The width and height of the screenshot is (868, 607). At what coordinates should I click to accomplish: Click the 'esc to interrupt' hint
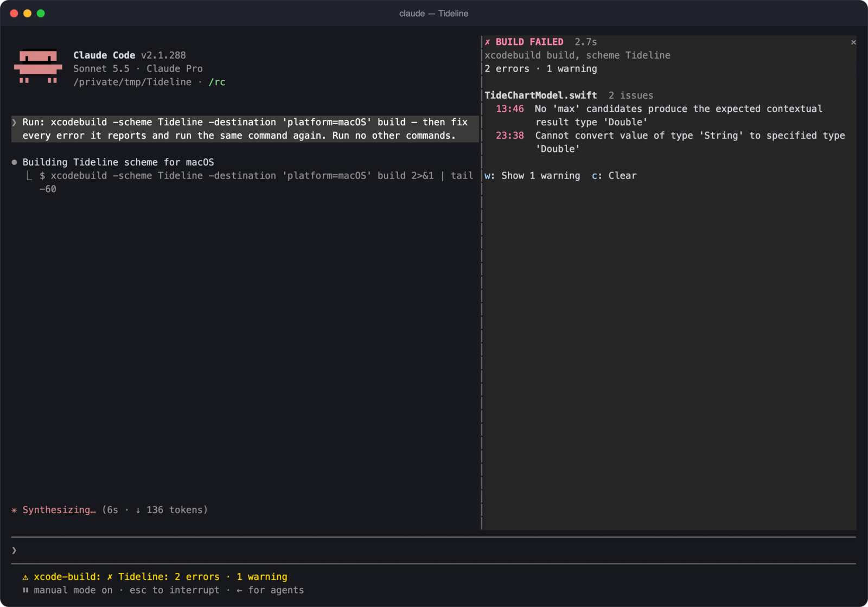point(175,590)
